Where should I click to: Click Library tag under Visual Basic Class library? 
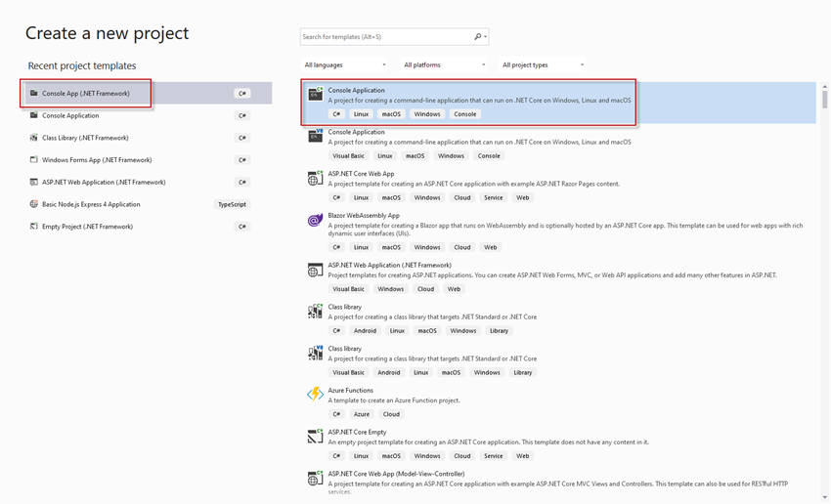(523, 372)
